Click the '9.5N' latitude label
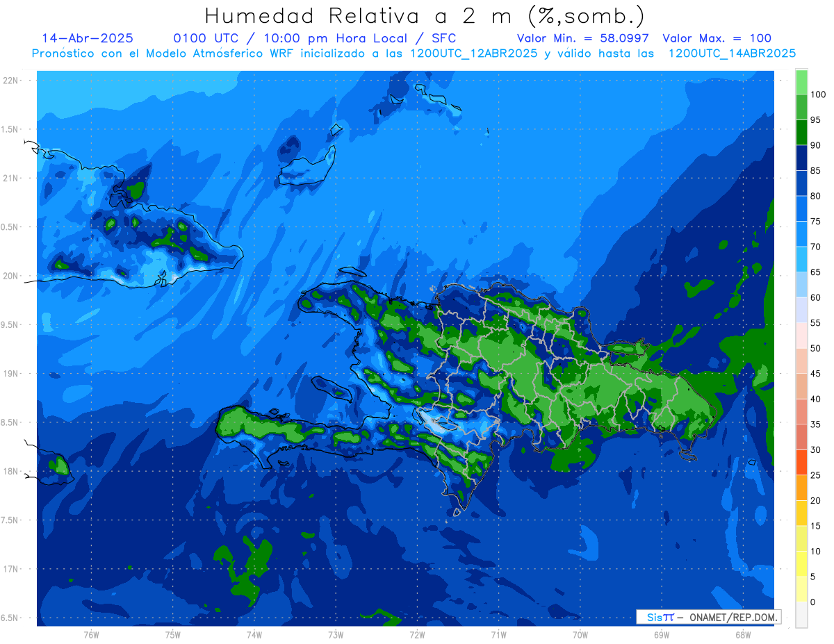 coord(10,324)
